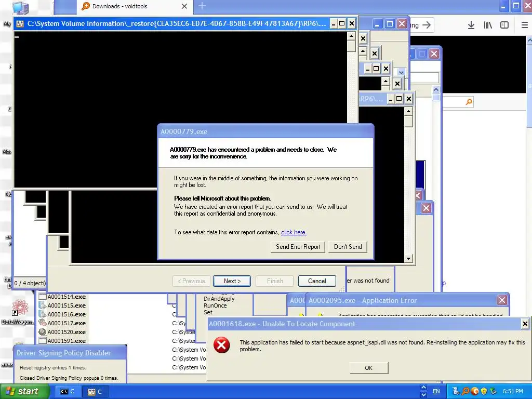532x399 pixels.
Task: Click the console window title bar icon
Action: 20,24
